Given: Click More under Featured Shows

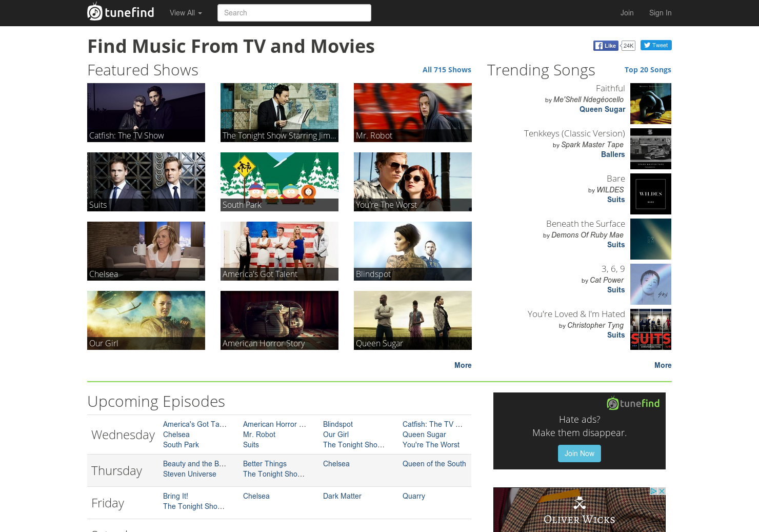Looking at the screenshot, I should (x=463, y=365).
